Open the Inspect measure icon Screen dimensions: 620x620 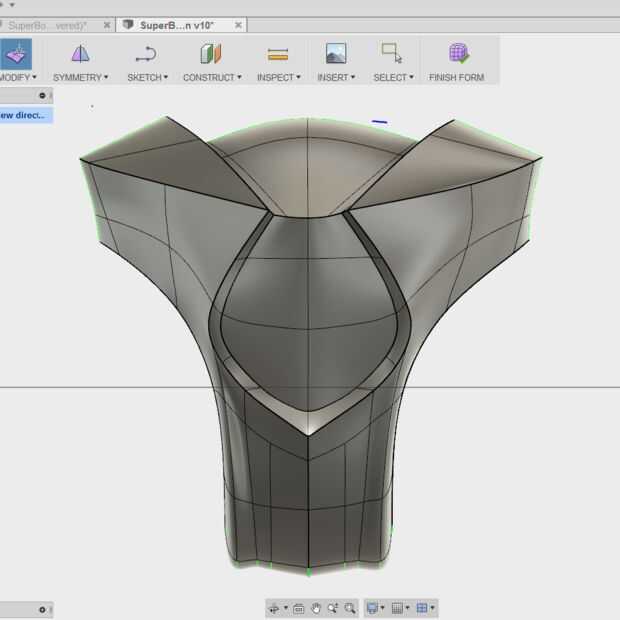coord(277,54)
